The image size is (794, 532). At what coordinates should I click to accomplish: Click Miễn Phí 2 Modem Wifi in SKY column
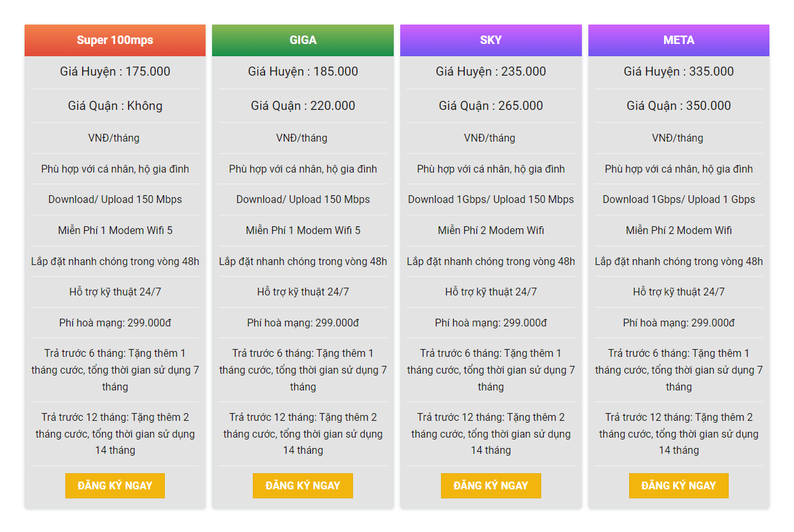(491, 230)
